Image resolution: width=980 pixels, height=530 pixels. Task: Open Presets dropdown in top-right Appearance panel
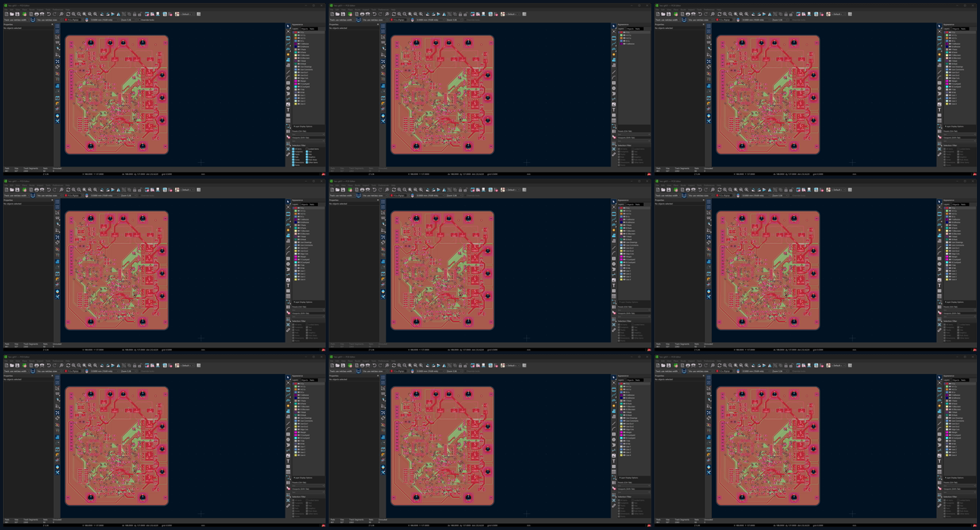tap(960, 135)
